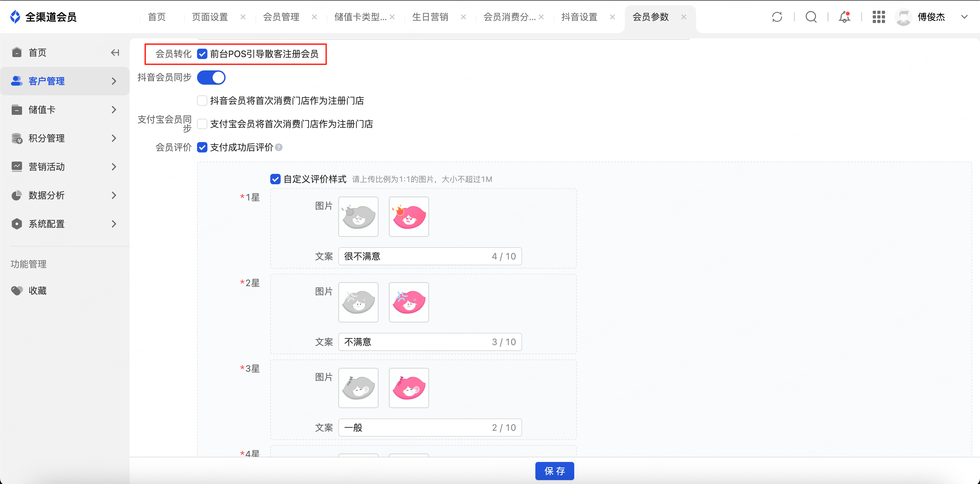This screenshot has width=980, height=484.
Task: Click the user avatar of 傅俊杰
Action: (903, 17)
